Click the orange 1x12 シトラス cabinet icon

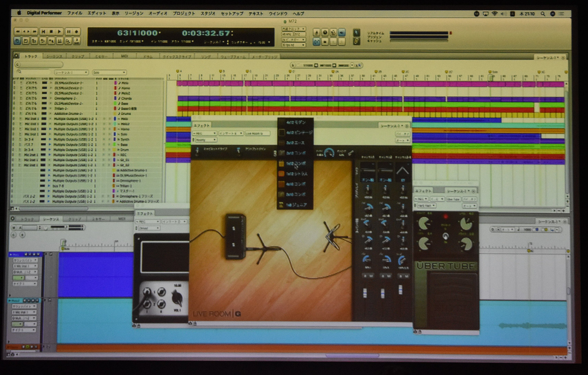(x=281, y=174)
